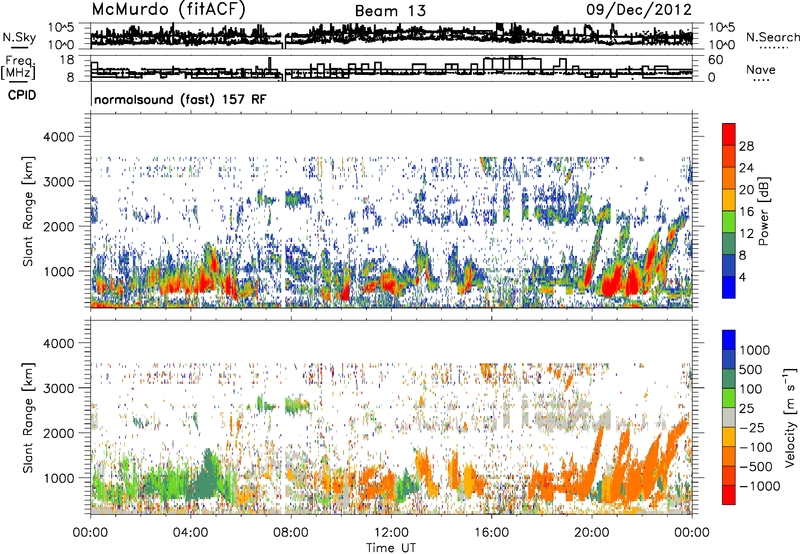Screen dimensions: 800x554
Task: Click the Beam 13 label
Action: pos(390,11)
